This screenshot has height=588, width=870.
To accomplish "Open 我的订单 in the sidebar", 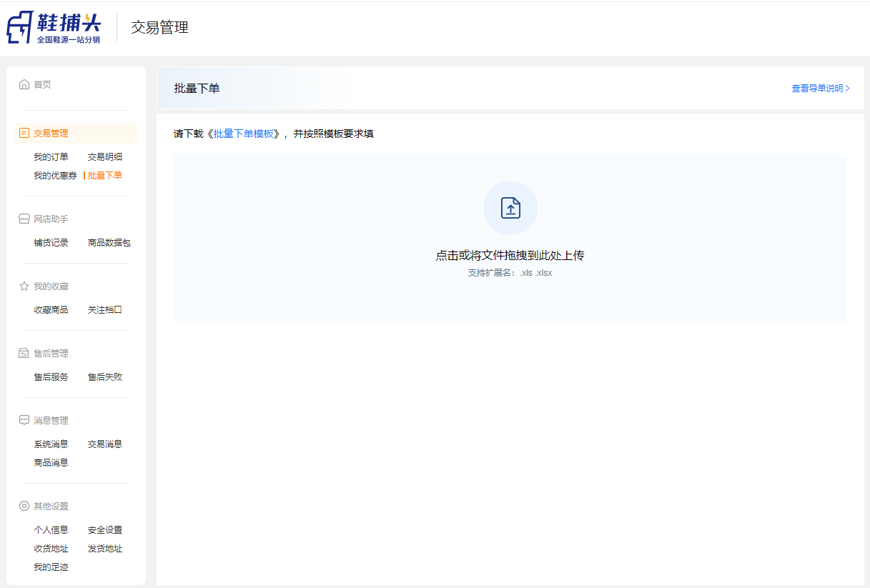I will coord(51,157).
